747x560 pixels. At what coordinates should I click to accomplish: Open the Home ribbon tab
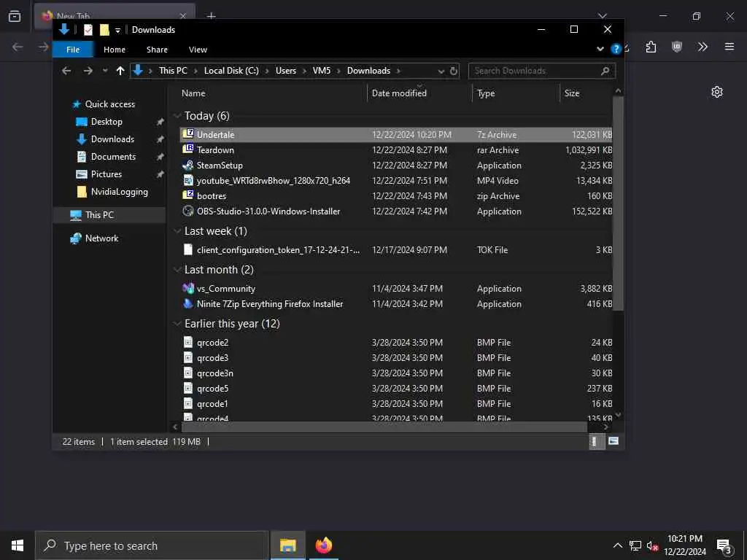point(115,50)
